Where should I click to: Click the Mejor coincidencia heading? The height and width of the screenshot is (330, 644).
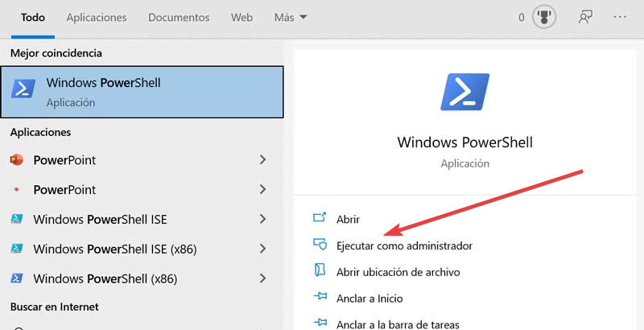click(x=56, y=53)
